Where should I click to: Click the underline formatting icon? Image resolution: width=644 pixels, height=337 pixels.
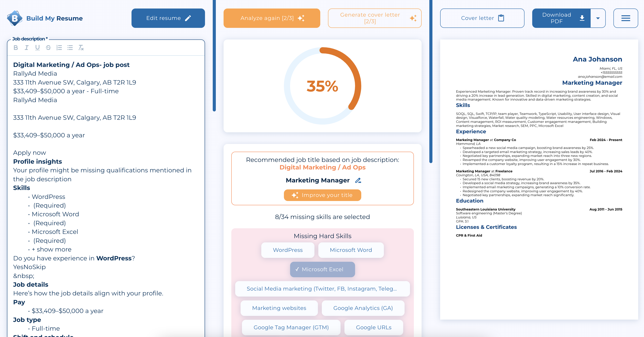(38, 48)
